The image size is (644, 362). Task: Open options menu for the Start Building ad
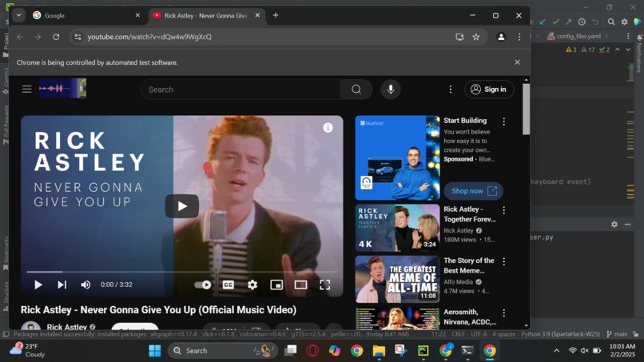pyautogui.click(x=504, y=121)
